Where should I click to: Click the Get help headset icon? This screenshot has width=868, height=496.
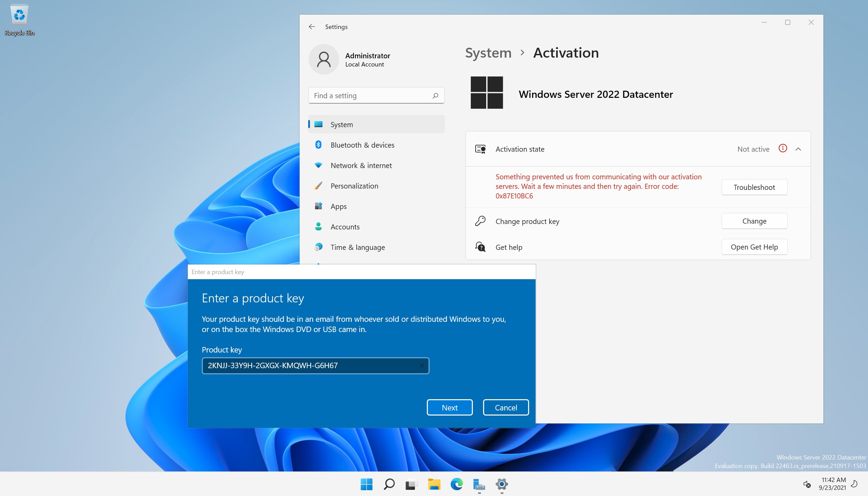(x=480, y=246)
